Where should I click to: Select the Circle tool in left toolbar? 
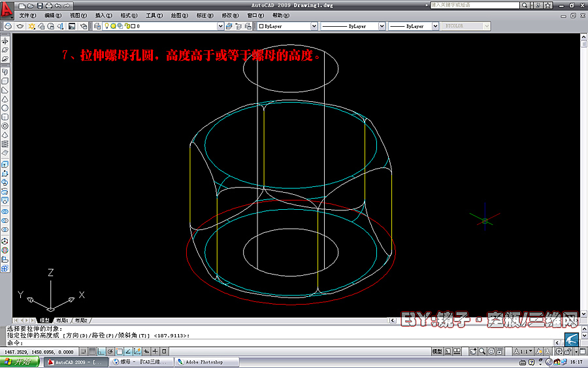(x=5, y=108)
